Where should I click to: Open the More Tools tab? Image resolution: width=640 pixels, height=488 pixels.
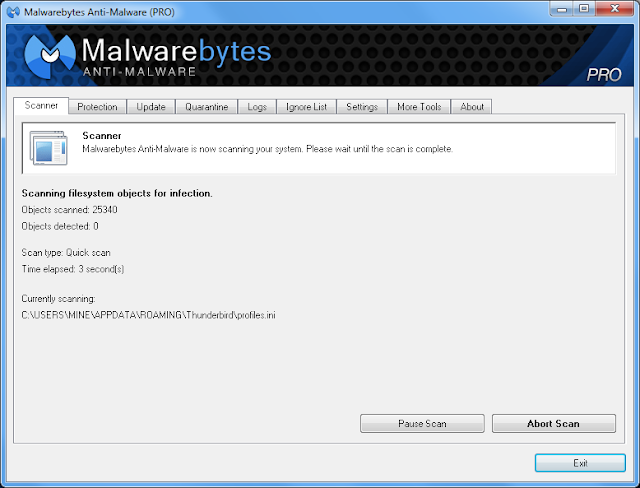(419, 107)
